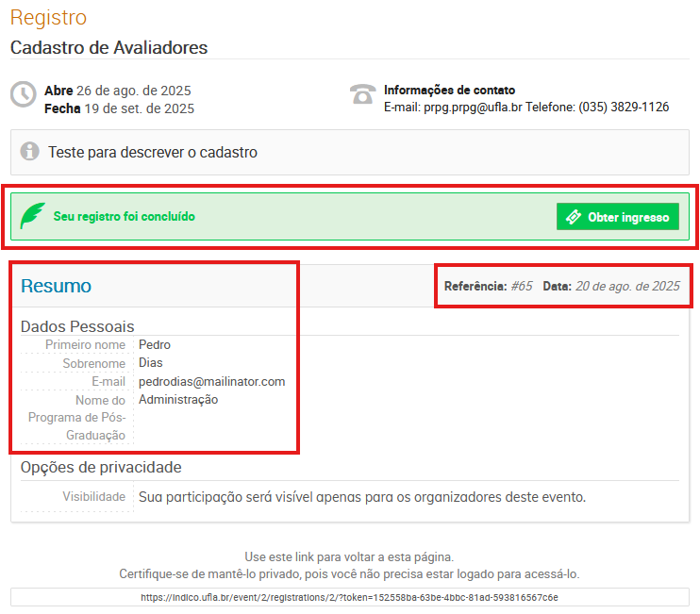Click the Administração program value

click(x=178, y=400)
